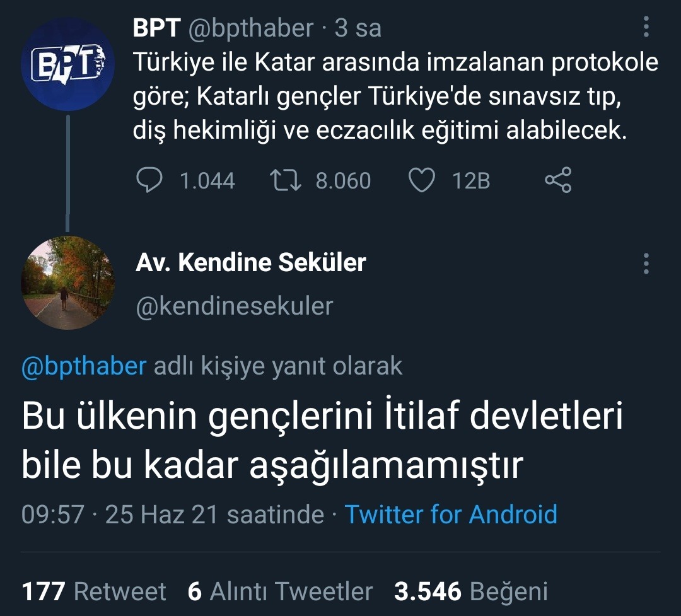This screenshot has height=616, width=681.
Task: Open the BPT profile avatar
Action: click(x=68, y=64)
